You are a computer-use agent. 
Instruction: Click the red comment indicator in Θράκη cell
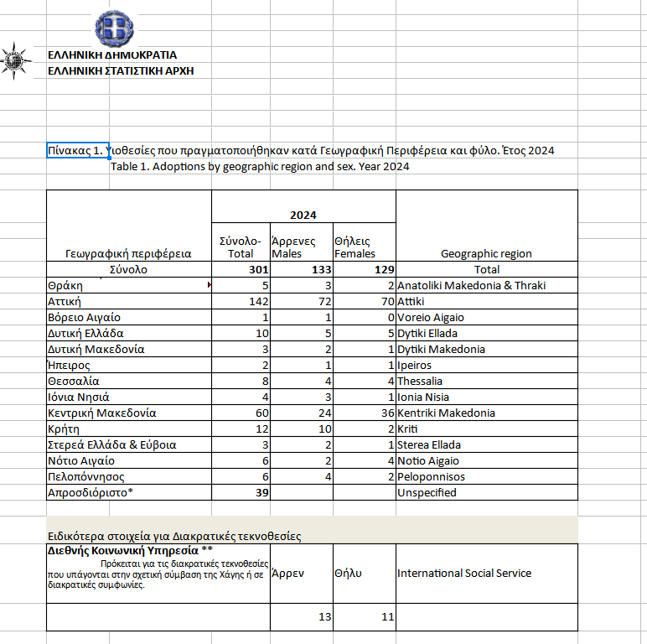210,284
